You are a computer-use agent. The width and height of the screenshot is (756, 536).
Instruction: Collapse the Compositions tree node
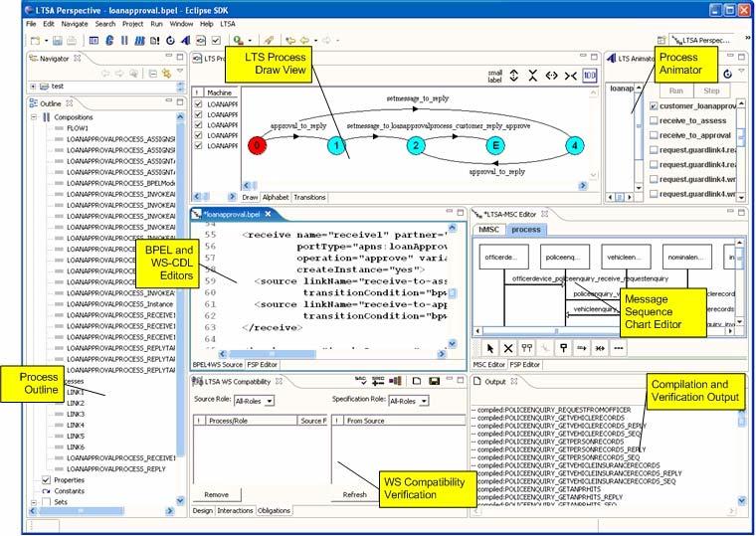pyautogui.click(x=34, y=117)
